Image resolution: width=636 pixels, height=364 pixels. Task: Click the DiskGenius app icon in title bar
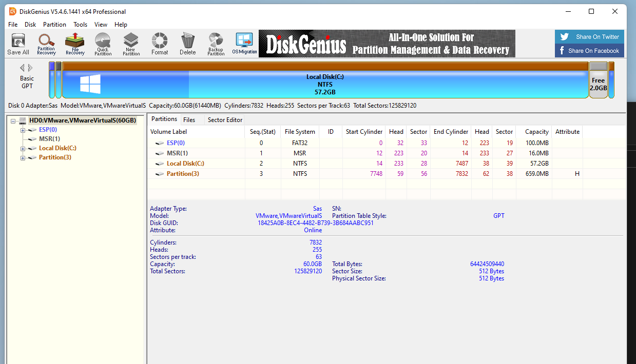pos(13,11)
